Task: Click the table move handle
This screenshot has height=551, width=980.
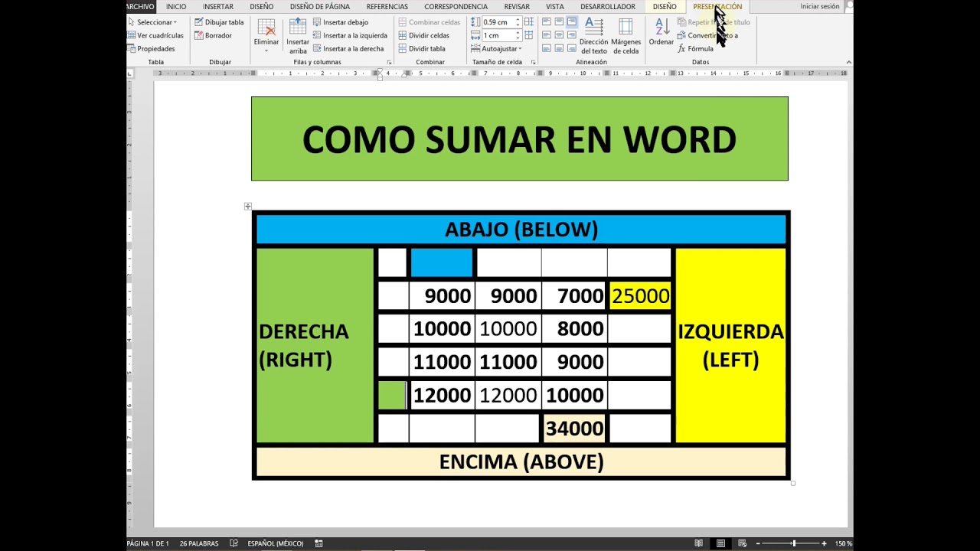Action: tap(247, 206)
